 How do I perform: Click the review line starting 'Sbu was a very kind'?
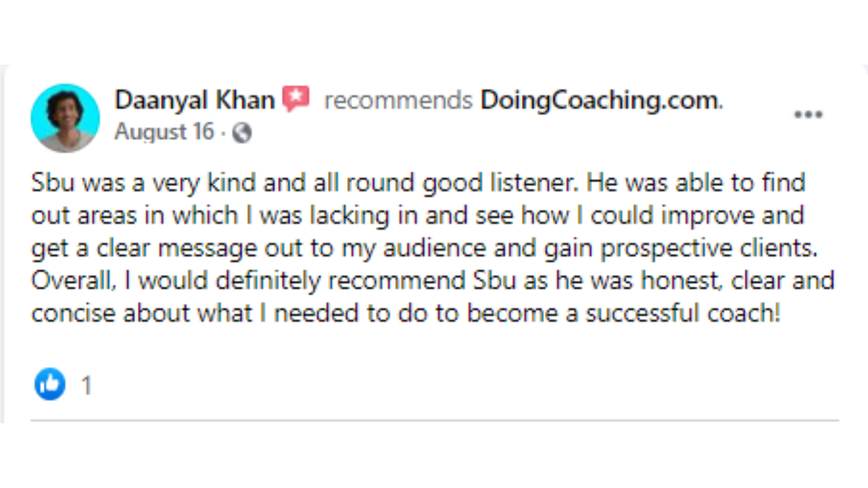[x=418, y=183]
